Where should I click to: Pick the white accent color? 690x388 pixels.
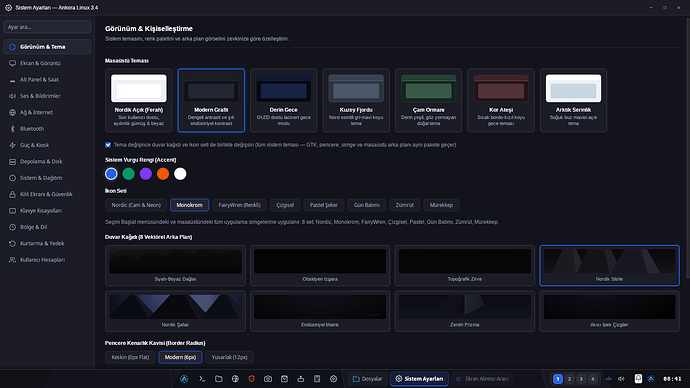(x=180, y=174)
